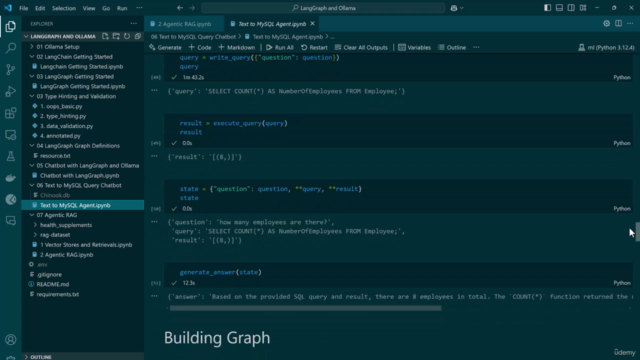Click New Folder icon in Explorer header

pyautogui.click(x=116, y=36)
